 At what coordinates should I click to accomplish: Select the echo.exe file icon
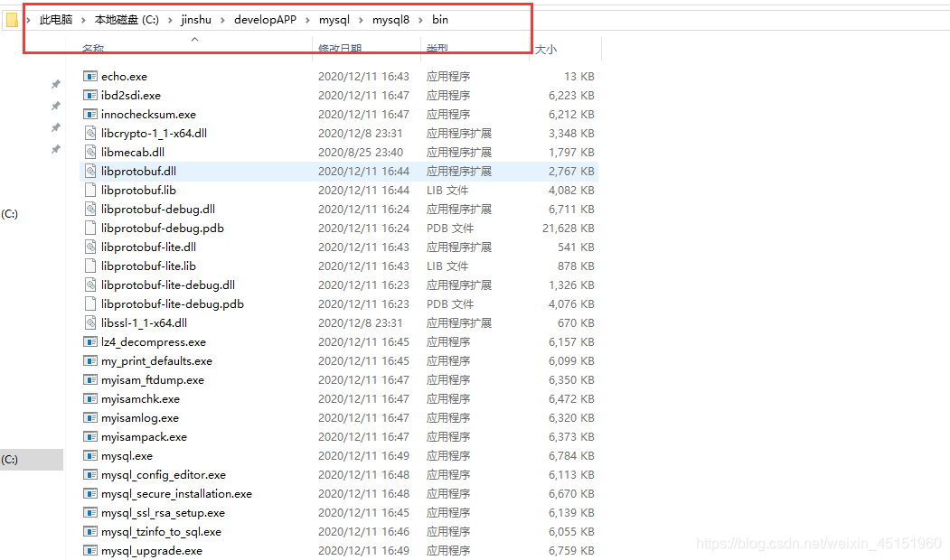[x=90, y=76]
